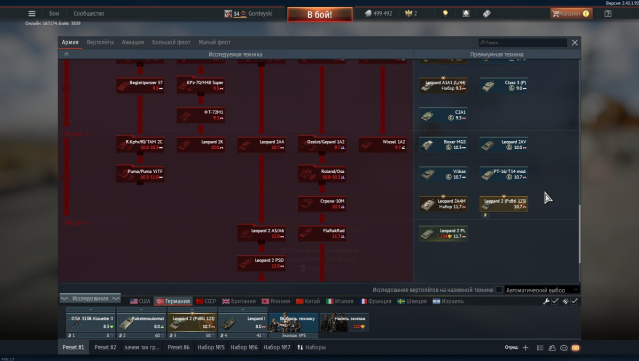The height and width of the screenshot is (361, 639).
Task: Toggle the auto-repair wrench checkbox
Action: (555, 301)
